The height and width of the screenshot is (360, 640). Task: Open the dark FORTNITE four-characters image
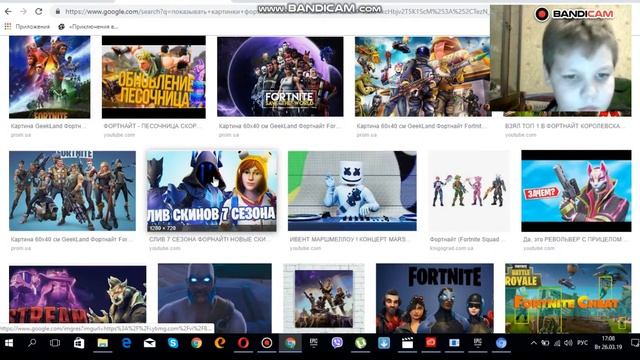point(435,298)
